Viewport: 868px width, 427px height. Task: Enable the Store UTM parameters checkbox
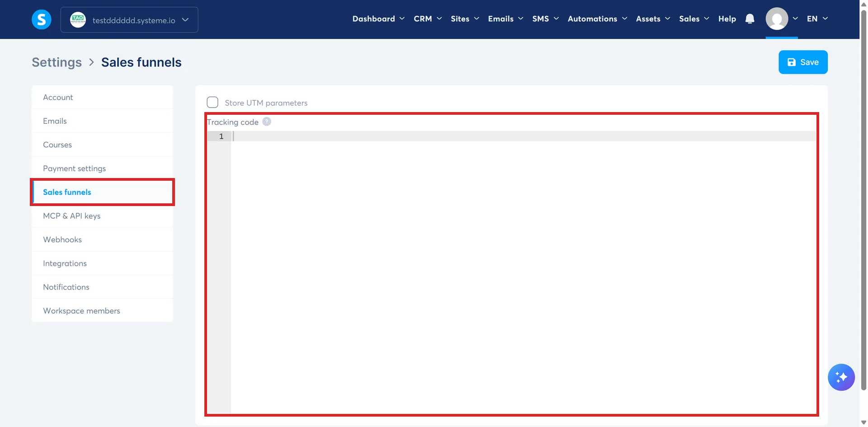coord(212,102)
